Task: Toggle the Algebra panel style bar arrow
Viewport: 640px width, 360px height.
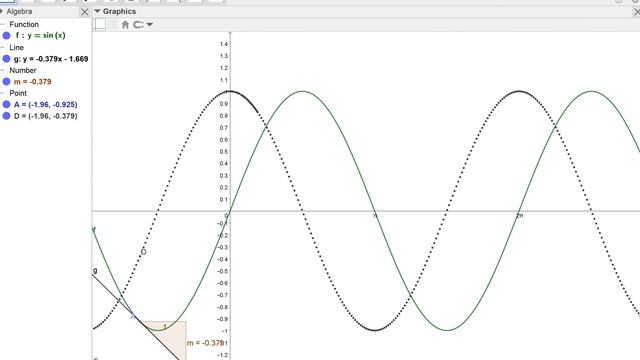Action: point(2,11)
